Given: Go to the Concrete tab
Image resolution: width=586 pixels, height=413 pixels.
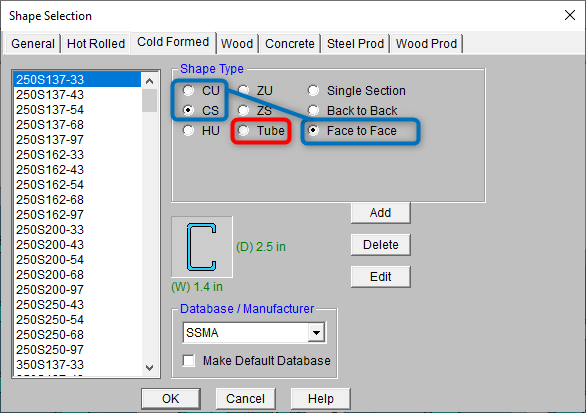Looking at the screenshot, I should pos(290,44).
